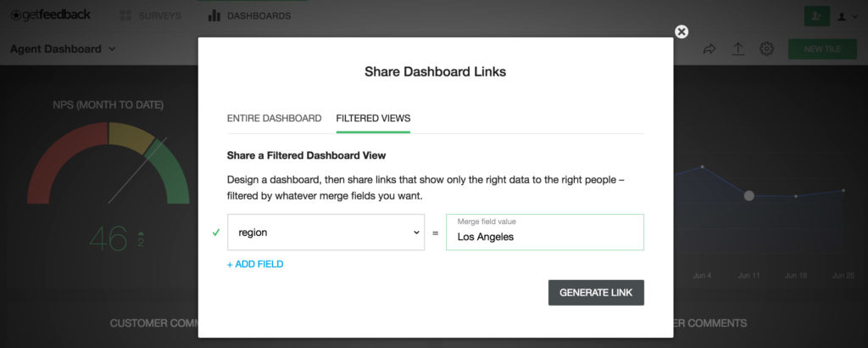The image size is (868, 348).
Task: Click the + Add Field link
Action: pos(255,264)
